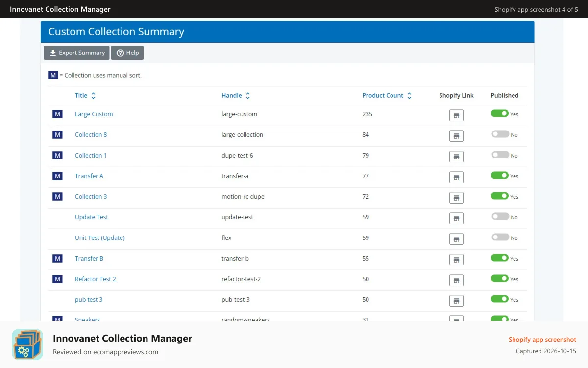Open Shopify link for Transfer A
Screen dimensions: 588x368
coord(456,177)
